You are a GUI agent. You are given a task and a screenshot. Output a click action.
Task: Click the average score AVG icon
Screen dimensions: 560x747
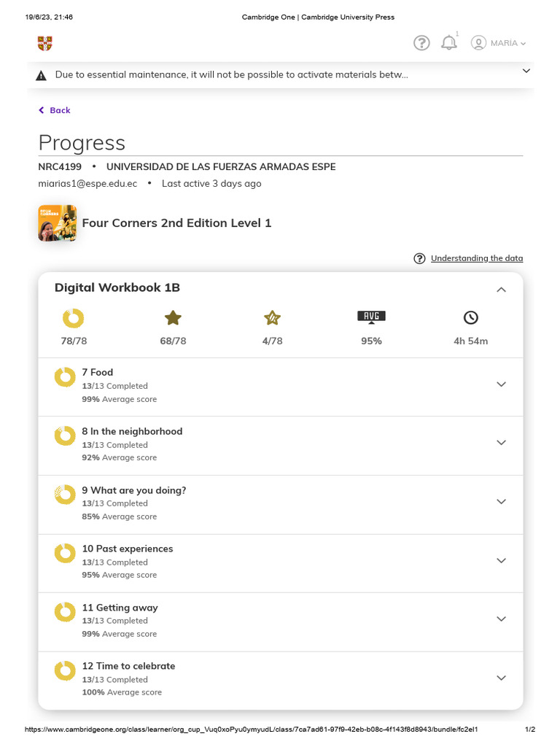371,317
